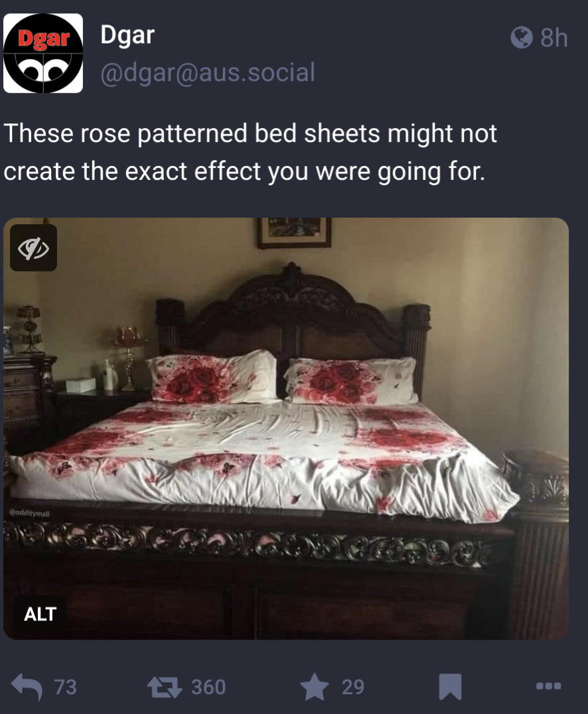Click the left rose pillow in the photo
The height and width of the screenshot is (714, 588).
click(x=212, y=377)
